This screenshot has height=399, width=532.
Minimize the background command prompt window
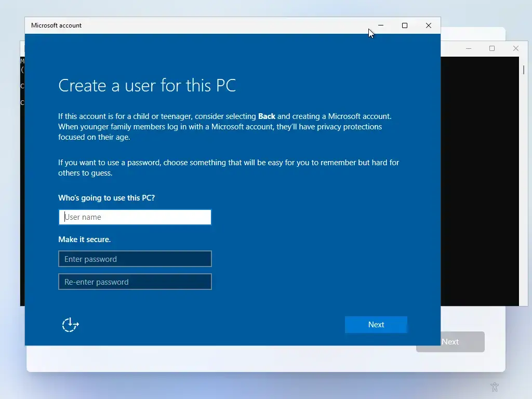pyautogui.click(x=469, y=48)
